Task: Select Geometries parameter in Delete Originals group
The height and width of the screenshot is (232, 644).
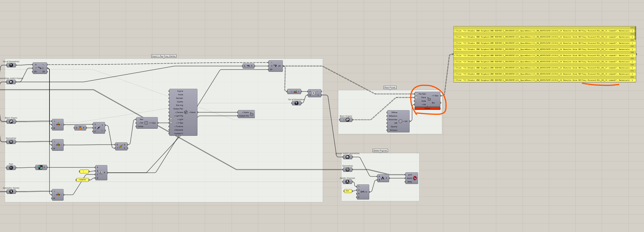Action: tap(347, 169)
